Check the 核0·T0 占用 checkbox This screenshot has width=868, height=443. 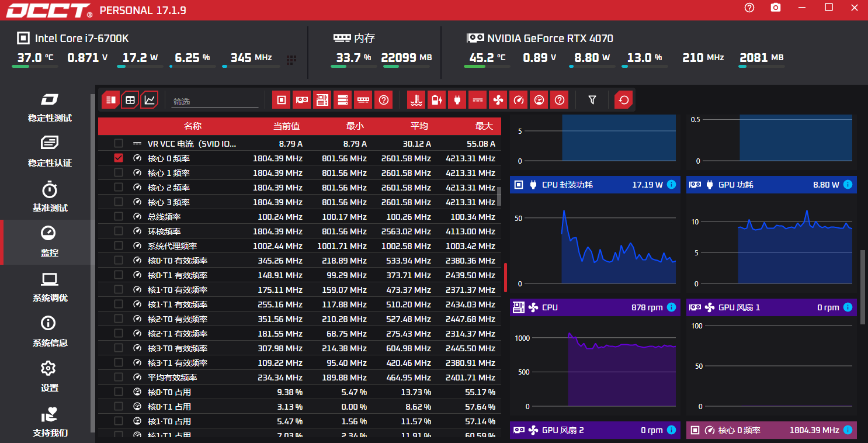coord(119,392)
